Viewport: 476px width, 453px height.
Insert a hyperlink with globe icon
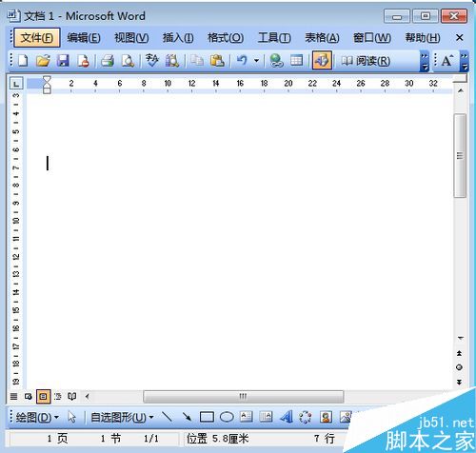276,60
